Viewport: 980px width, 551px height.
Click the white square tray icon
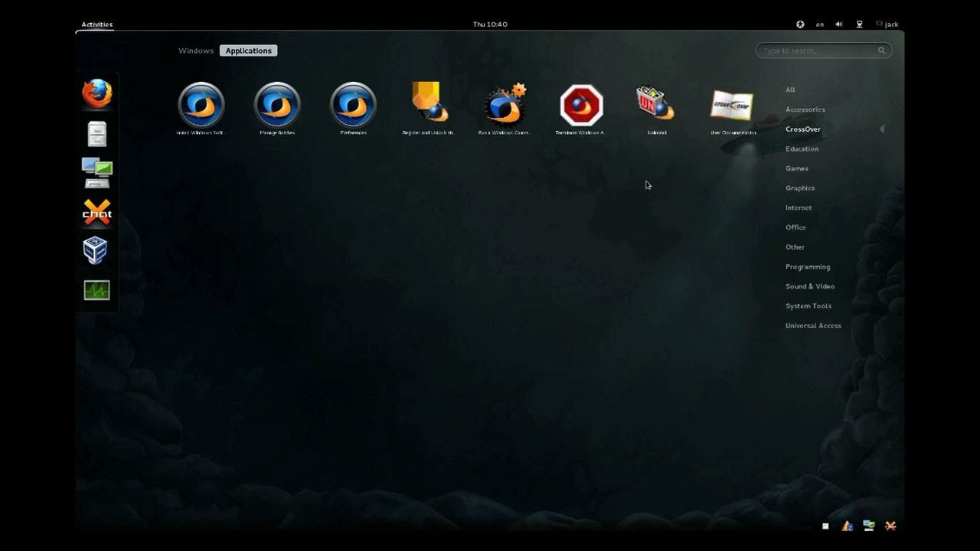click(825, 527)
